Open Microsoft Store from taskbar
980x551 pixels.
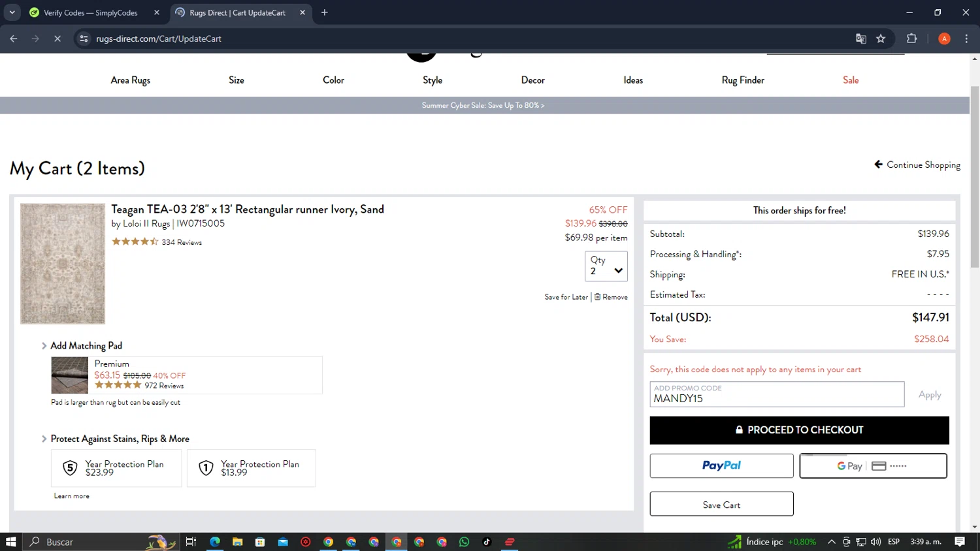coord(260,542)
